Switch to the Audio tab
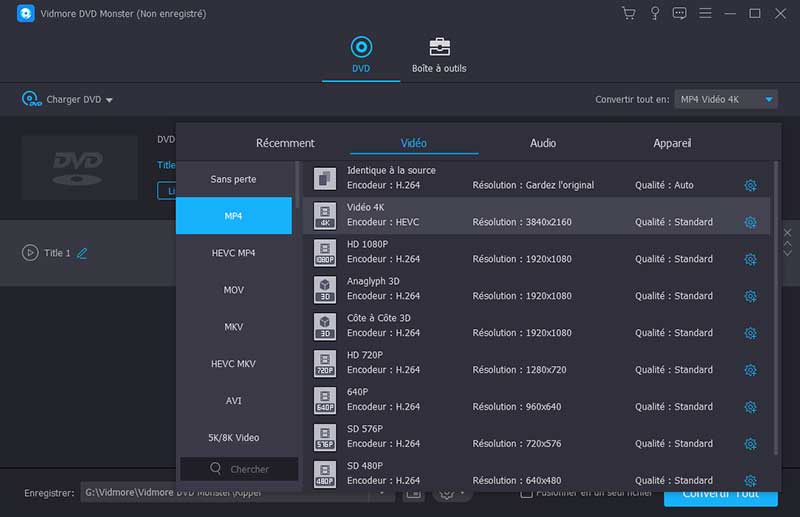Viewport: 800px width, 517px height. (543, 143)
